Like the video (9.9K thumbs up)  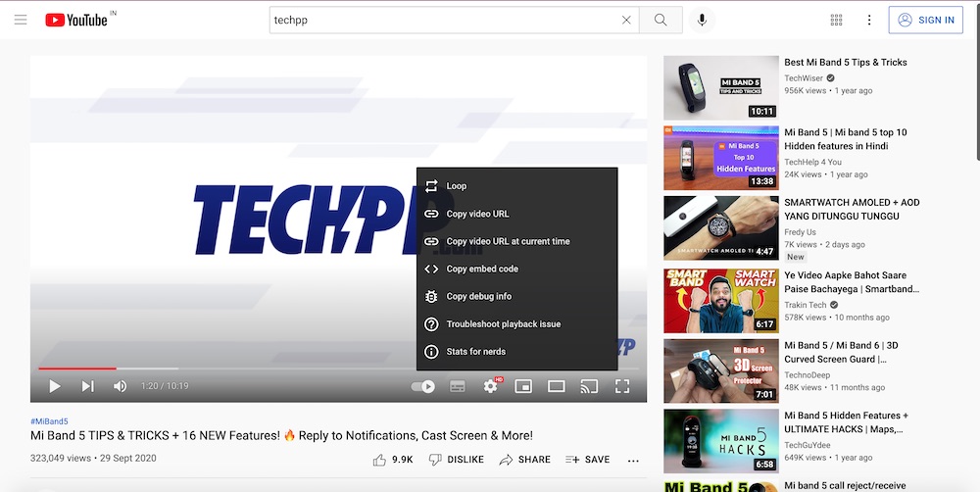click(393, 460)
